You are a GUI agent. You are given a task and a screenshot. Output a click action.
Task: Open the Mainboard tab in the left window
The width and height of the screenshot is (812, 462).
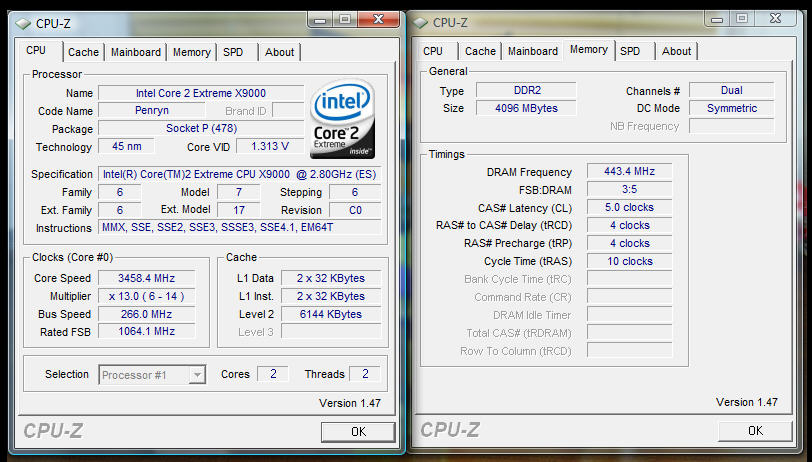point(136,52)
